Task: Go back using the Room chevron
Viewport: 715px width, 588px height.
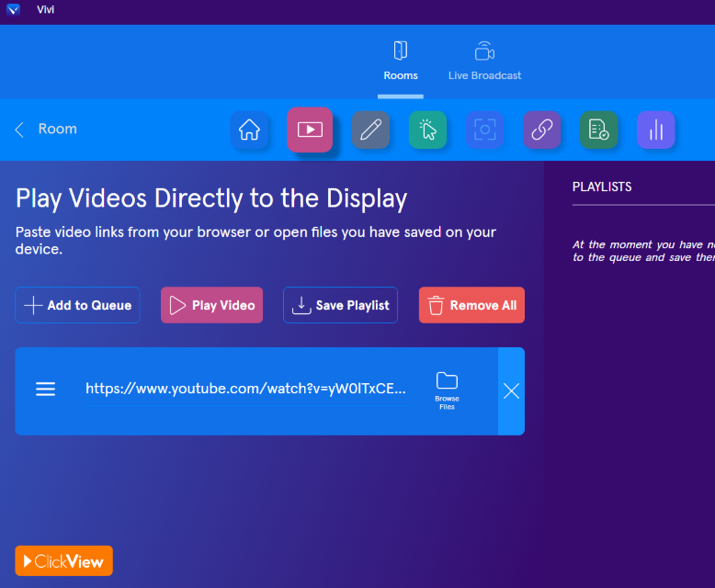Action: [x=20, y=130]
